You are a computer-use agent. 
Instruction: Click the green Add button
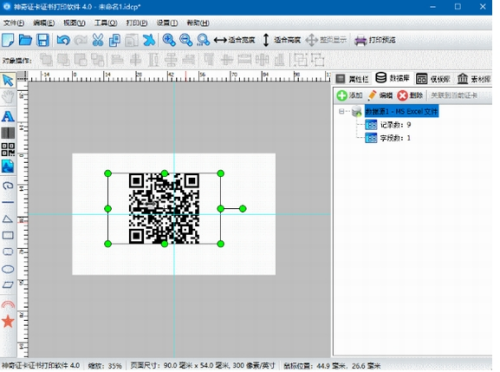coord(350,96)
